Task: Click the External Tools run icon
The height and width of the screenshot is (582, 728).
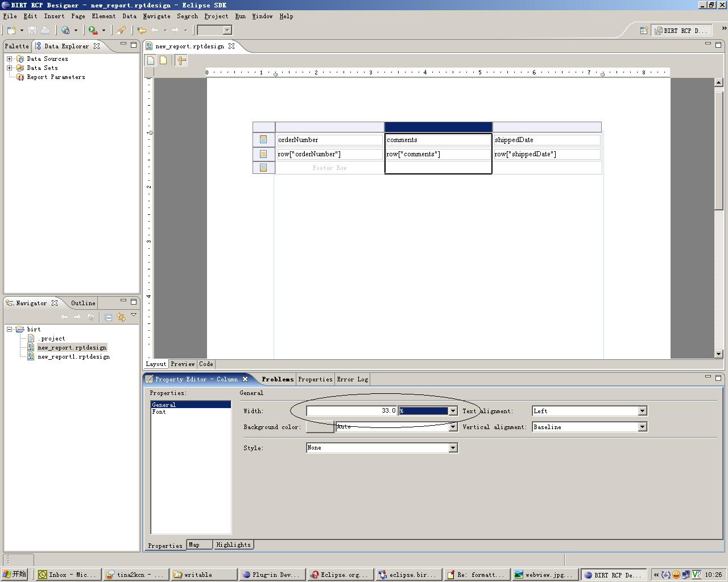Action: (x=93, y=30)
